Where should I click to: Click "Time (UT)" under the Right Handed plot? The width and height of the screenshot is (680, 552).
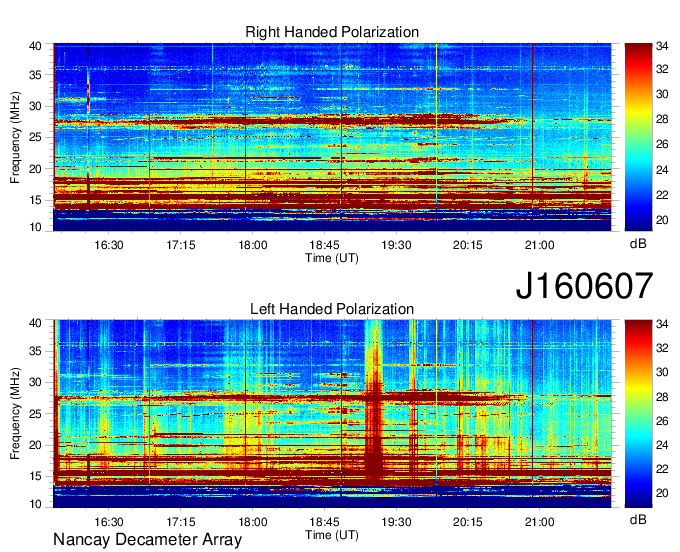[332, 258]
